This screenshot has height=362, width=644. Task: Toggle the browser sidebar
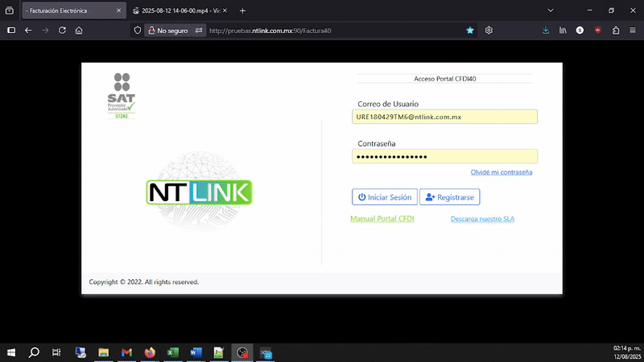(11, 31)
